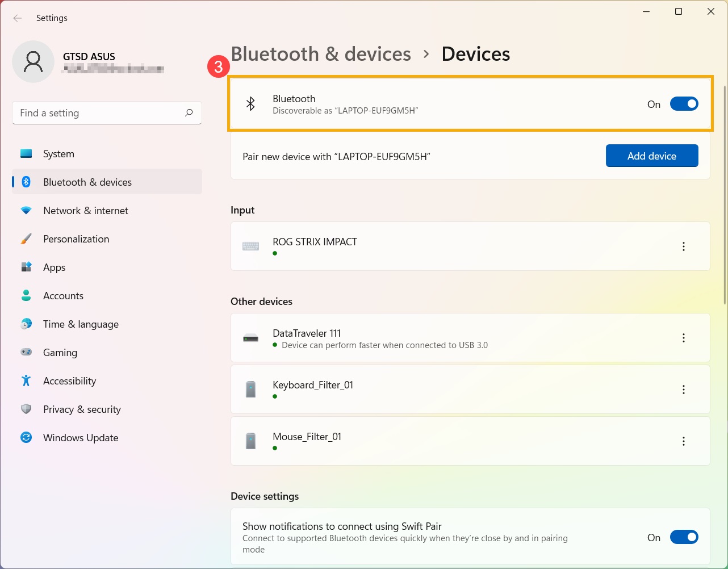Click the Personalization paintbrush icon

(x=26, y=239)
